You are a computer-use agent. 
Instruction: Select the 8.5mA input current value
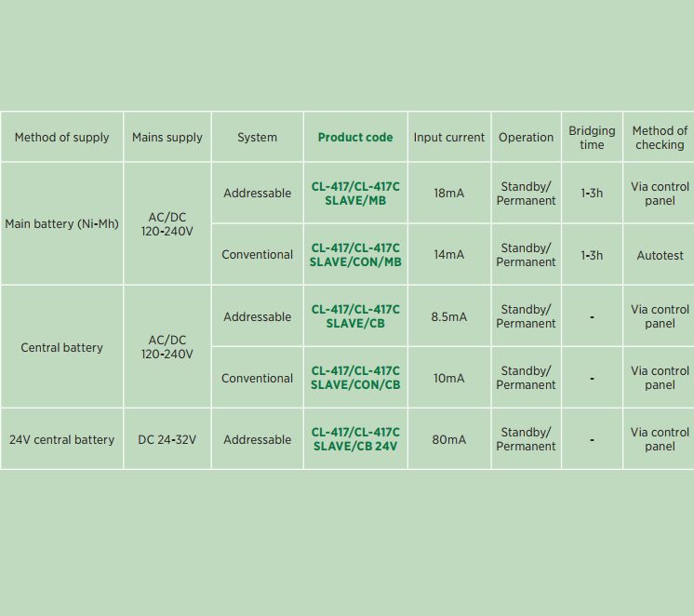(449, 317)
